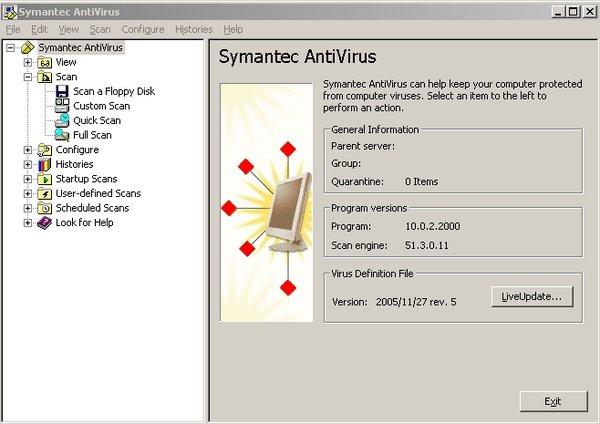Image resolution: width=600 pixels, height=424 pixels.
Task: Click program version value 10.0.2.2000
Action: point(432,227)
